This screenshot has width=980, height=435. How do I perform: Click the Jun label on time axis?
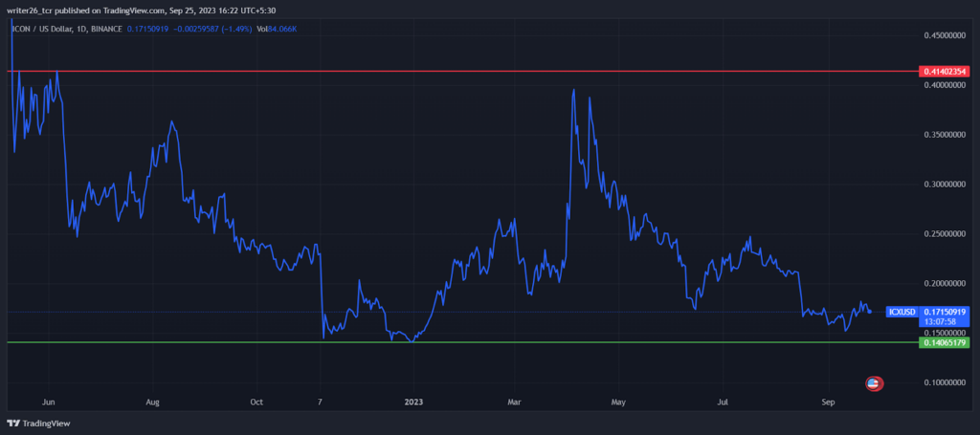tap(50, 402)
